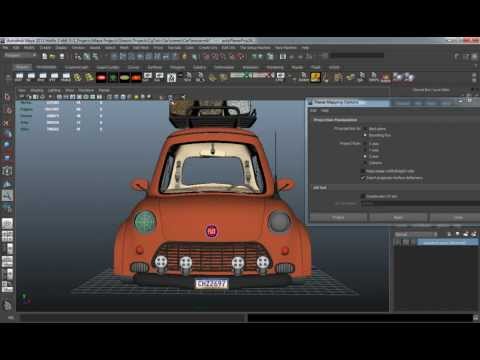
Task: Click the shelf scroll-up arrow at right edge
Action: [474, 75]
